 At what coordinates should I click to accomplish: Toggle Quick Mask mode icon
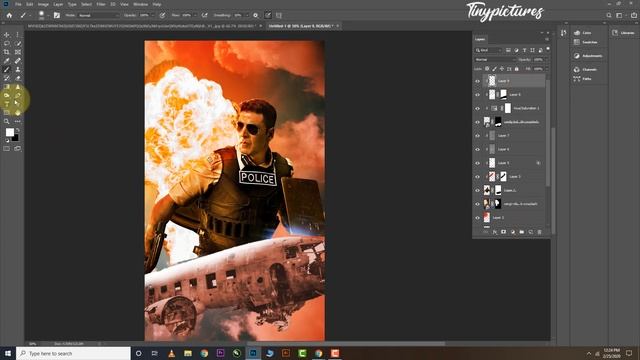click(x=7, y=149)
